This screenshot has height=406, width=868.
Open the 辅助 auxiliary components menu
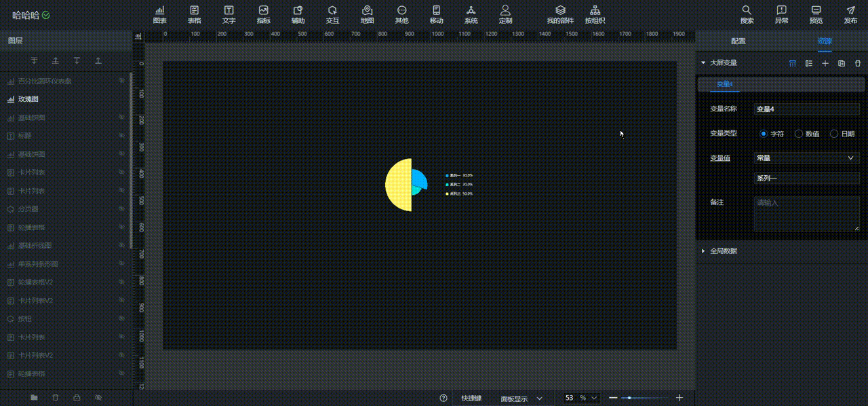point(298,14)
